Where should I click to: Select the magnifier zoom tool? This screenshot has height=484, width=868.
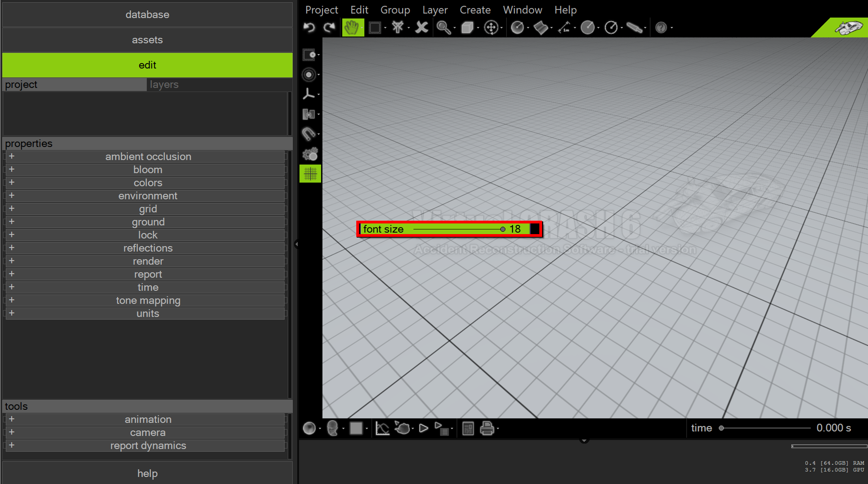tap(443, 27)
